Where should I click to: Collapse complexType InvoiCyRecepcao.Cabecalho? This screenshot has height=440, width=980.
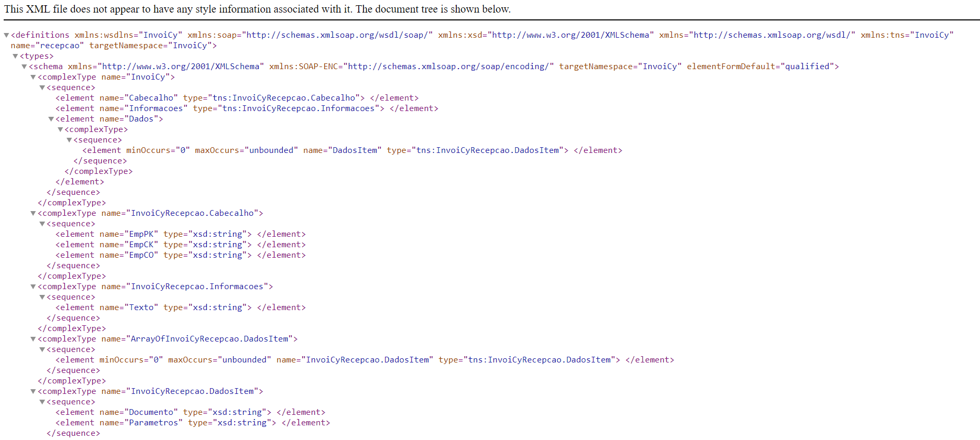[33, 213]
